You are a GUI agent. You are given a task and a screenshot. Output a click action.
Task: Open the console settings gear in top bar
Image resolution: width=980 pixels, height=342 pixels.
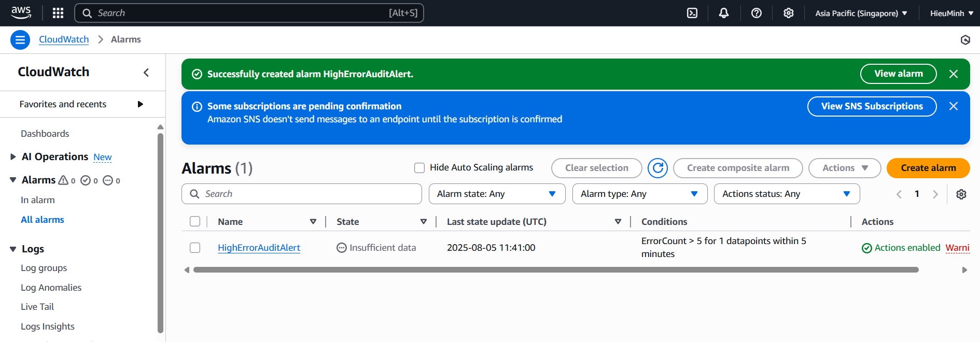(789, 13)
